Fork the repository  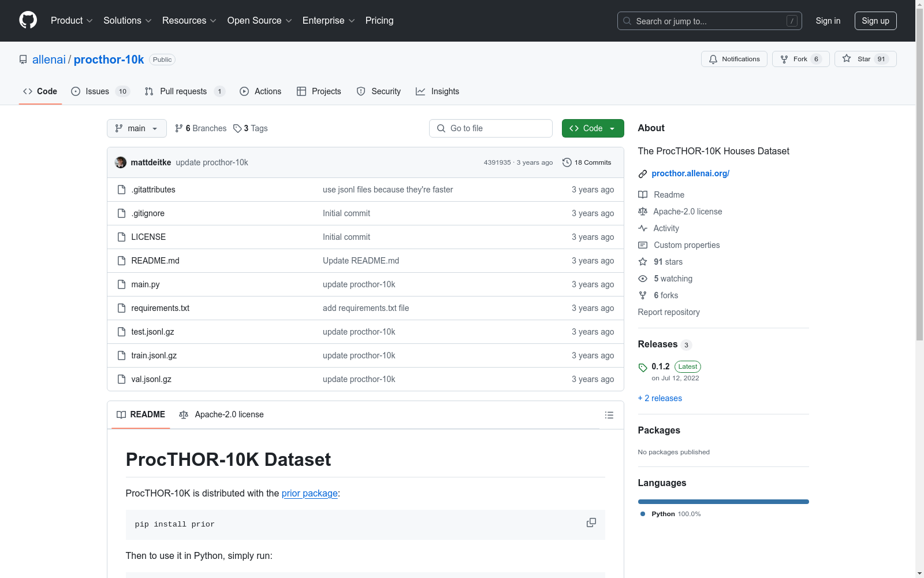(x=800, y=59)
